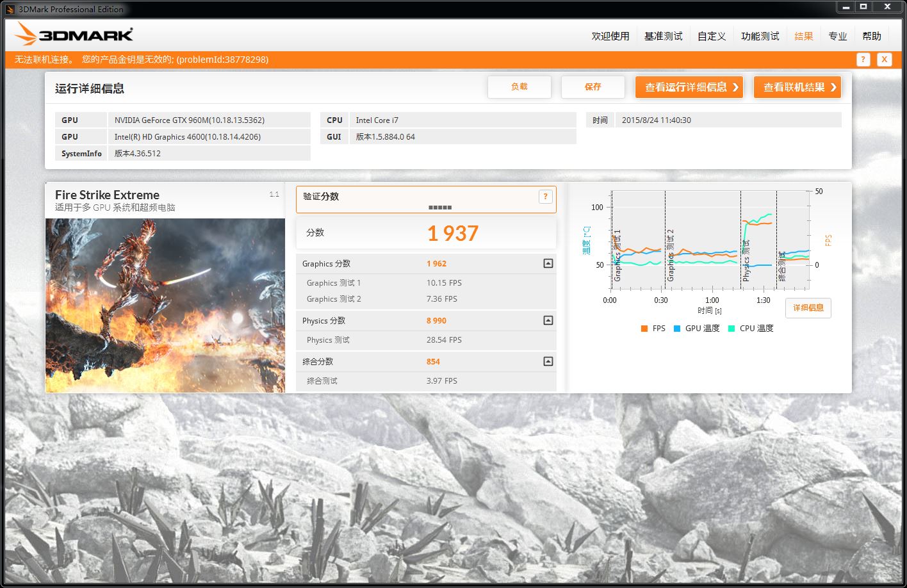Image resolution: width=907 pixels, height=588 pixels.
Task: Click 查看联机结果 button
Action: [x=797, y=87]
